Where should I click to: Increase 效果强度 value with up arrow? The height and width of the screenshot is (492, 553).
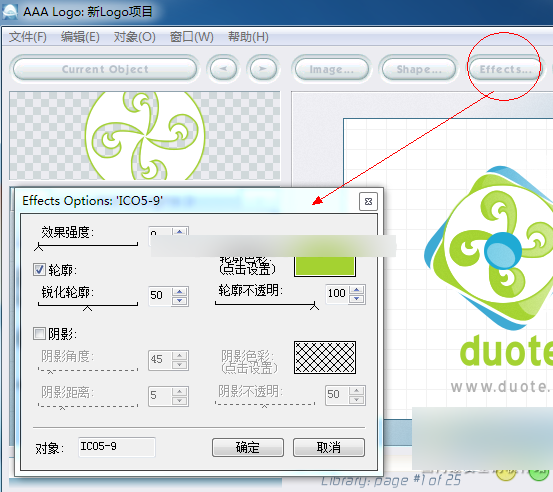(180, 232)
